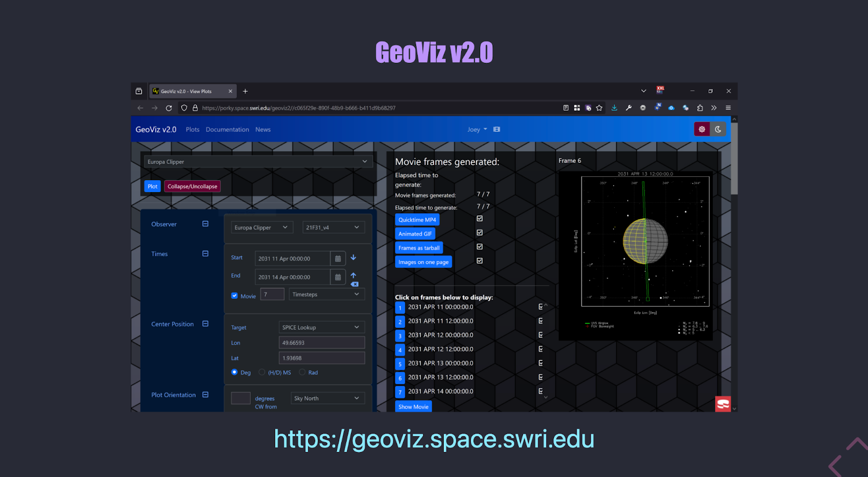Viewport: 868px width, 477px height.
Task: Toggle the checkbox for frame 2031 APR 12 00:00:00.0
Action: 540,335
